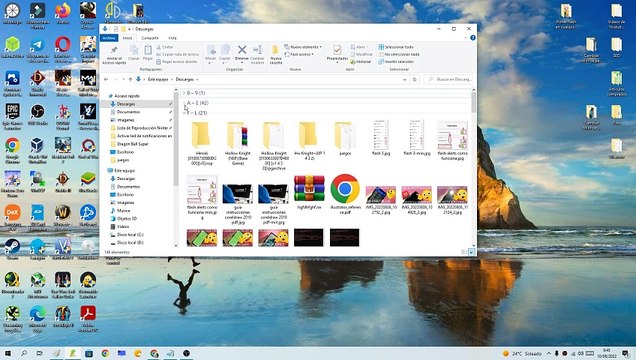636x360 pixels.
Task: Click the Cambiar nombre icon
Action: pyautogui.click(x=258, y=50)
